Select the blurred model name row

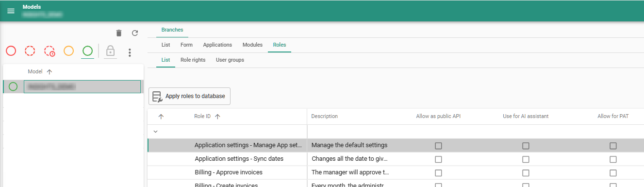[x=83, y=86]
